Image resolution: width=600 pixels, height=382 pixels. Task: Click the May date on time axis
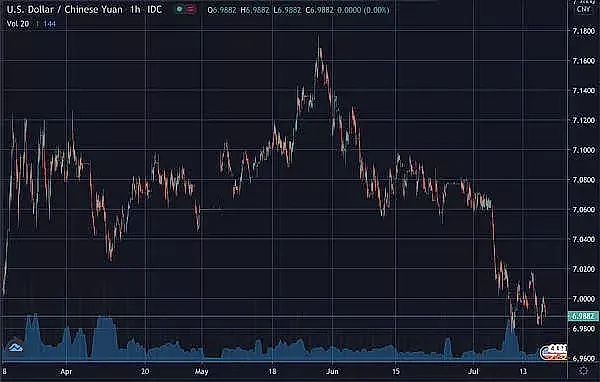coord(201,372)
